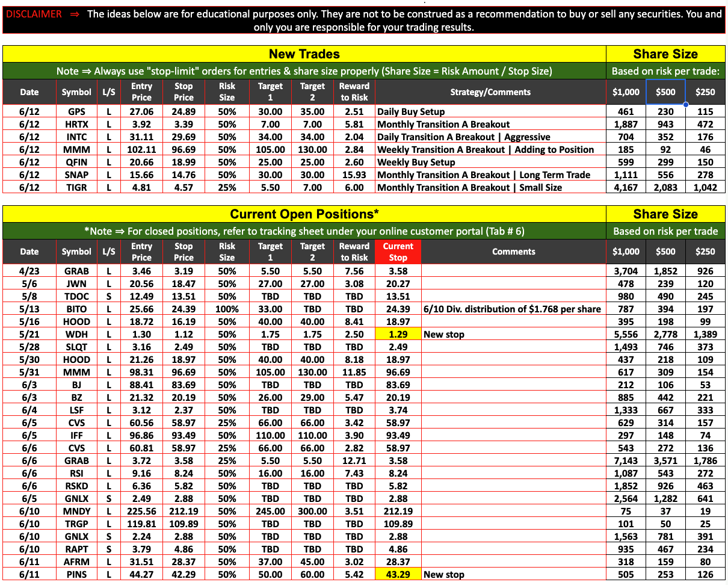This screenshot has width=728, height=585.
Task: Click the New stop comment in PINS row
Action: point(444,574)
